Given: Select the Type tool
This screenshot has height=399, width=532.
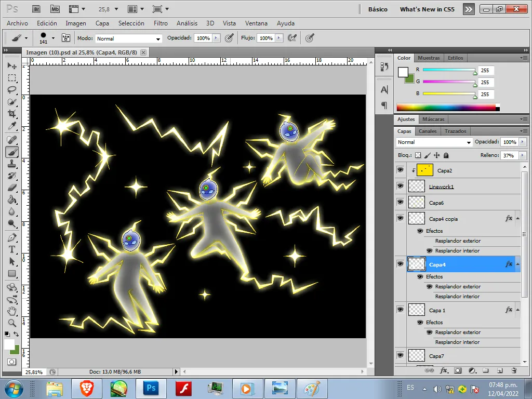Looking at the screenshot, I should 12,249.
